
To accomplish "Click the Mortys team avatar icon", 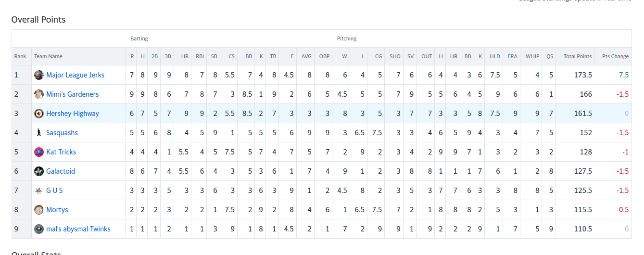I will [x=39, y=210].
